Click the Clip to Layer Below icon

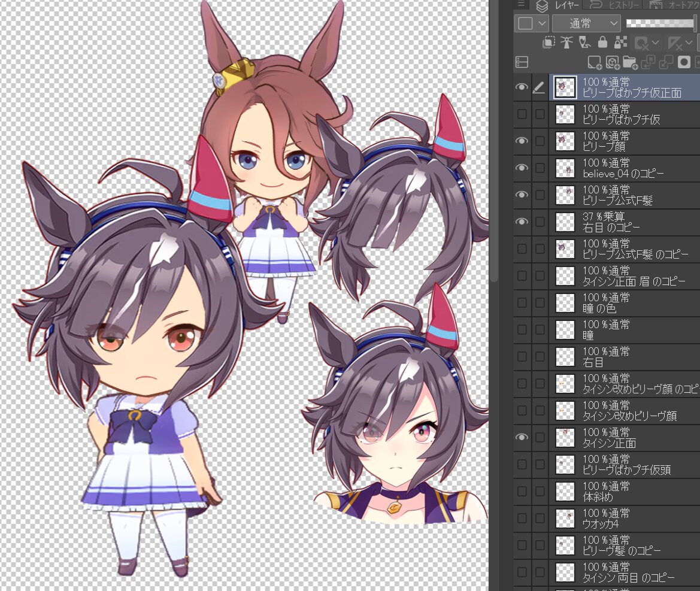pyautogui.click(x=549, y=43)
